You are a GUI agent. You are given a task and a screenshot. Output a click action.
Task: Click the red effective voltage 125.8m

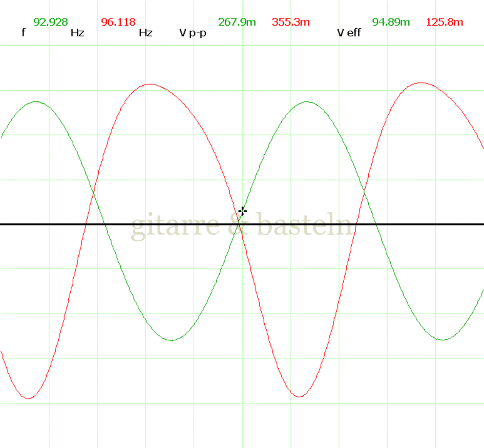[445, 22]
